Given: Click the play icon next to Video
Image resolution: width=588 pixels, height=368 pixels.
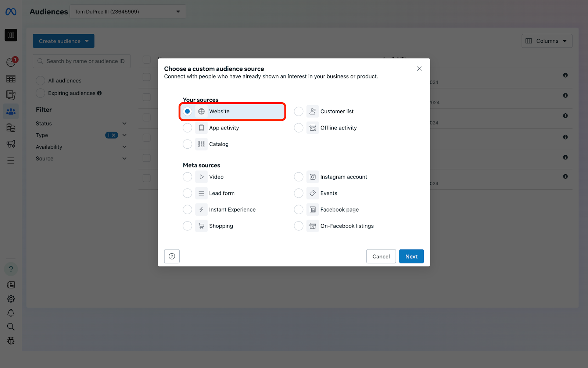Looking at the screenshot, I should coord(201,177).
